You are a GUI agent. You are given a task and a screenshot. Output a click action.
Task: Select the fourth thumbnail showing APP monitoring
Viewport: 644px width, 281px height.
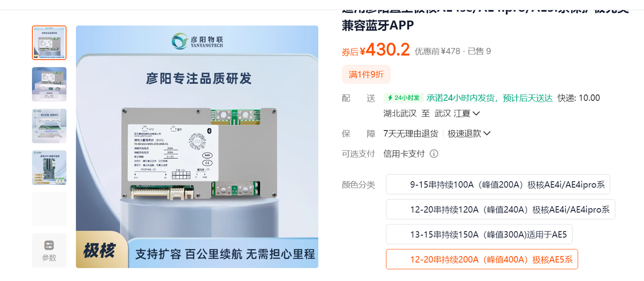(x=49, y=167)
